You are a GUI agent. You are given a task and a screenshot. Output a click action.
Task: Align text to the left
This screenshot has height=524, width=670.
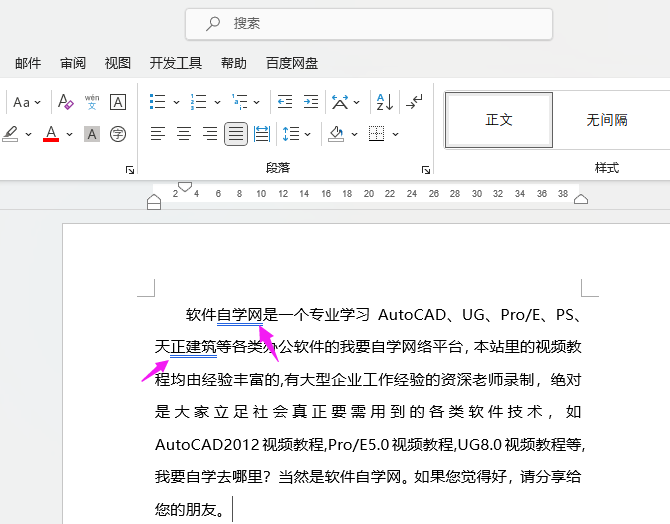click(158, 134)
